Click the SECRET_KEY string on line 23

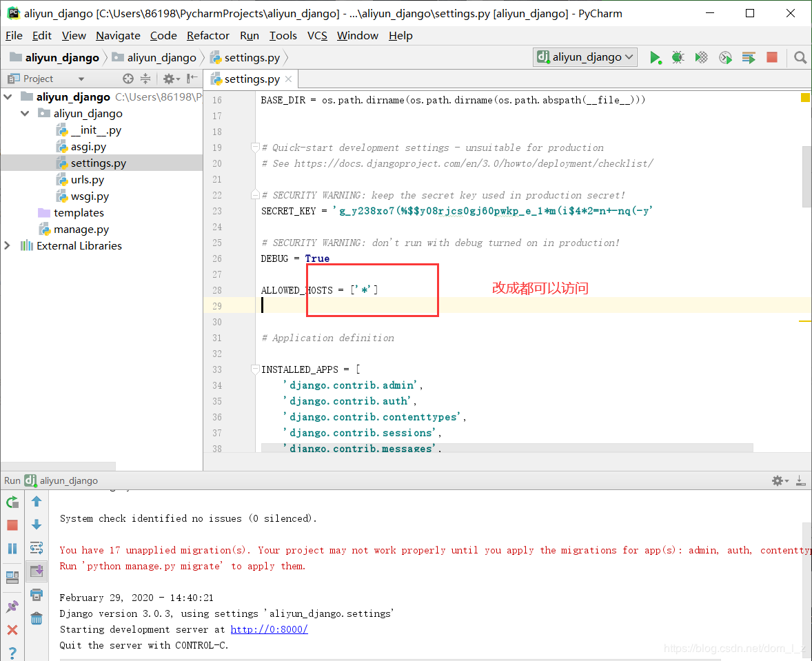492,211
